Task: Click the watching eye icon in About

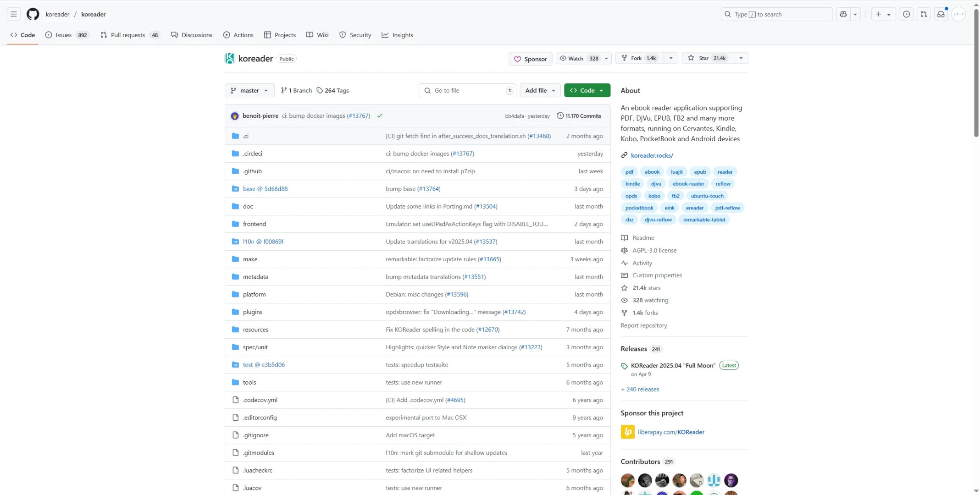Action: coord(624,300)
